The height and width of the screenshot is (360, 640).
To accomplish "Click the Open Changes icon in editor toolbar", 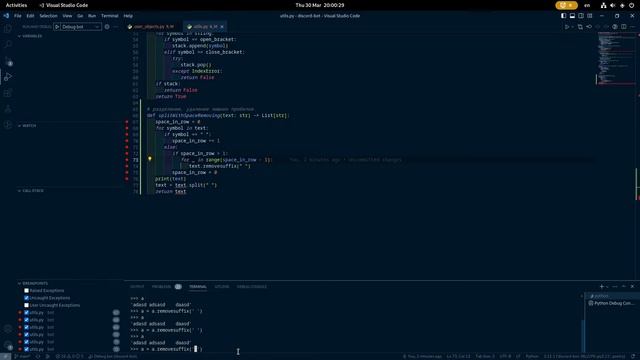I will click(580, 27).
